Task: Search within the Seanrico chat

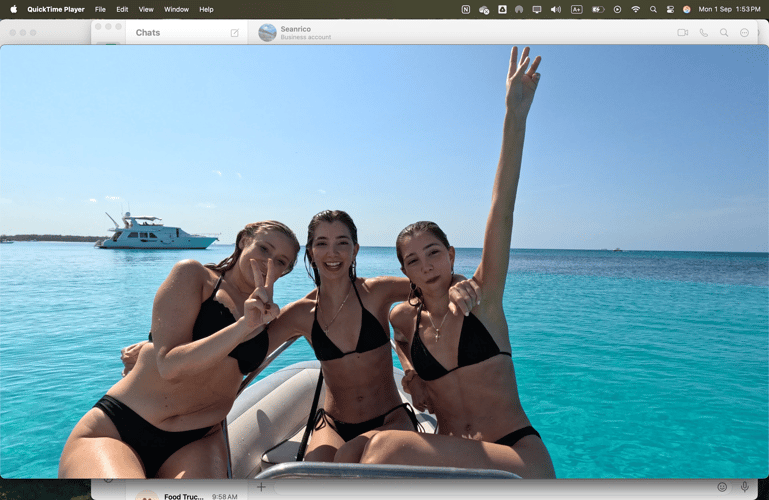Action: point(724,32)
